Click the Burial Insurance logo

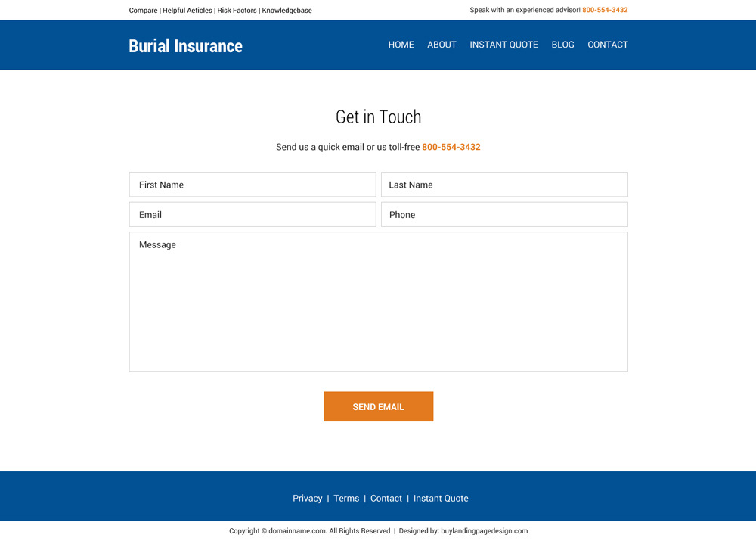click(x=185, y=46)
